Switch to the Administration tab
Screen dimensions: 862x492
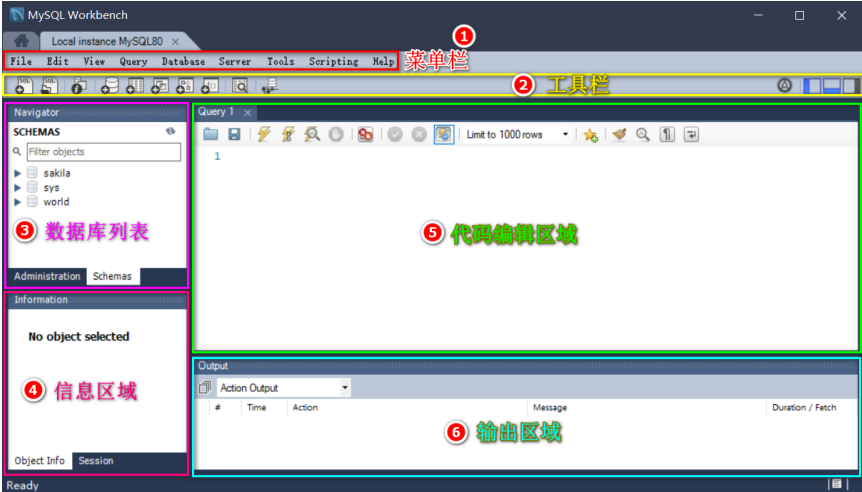pyautogui.click(x=47, y=276)
